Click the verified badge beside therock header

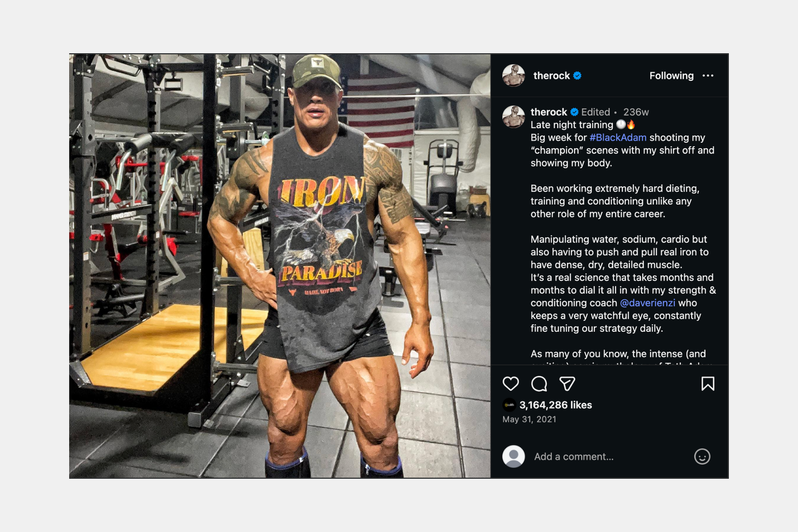(578, 76)
